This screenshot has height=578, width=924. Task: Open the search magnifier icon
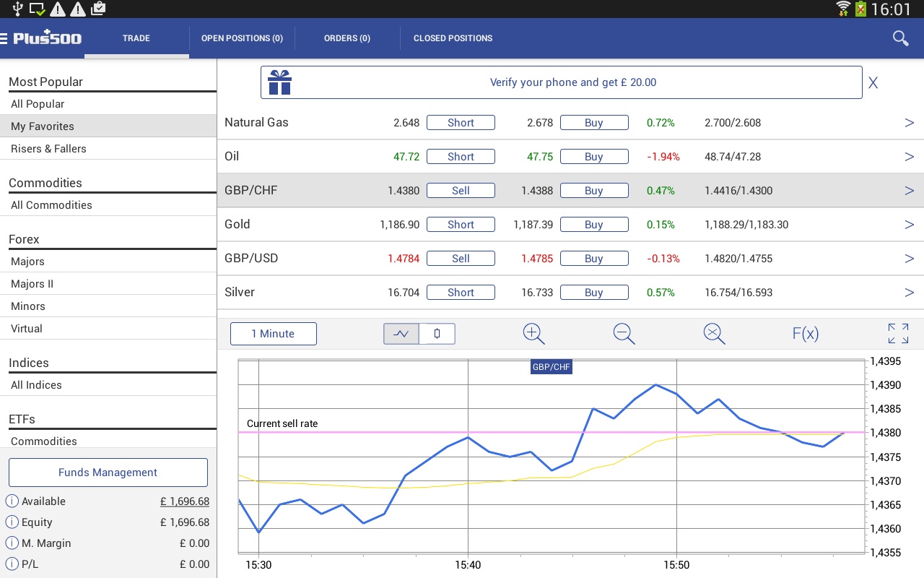[900, 38]
